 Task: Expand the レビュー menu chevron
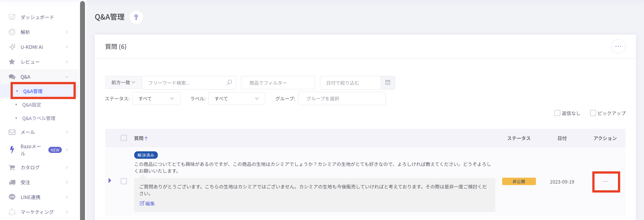pyautogui.click(x=67, y=62)
